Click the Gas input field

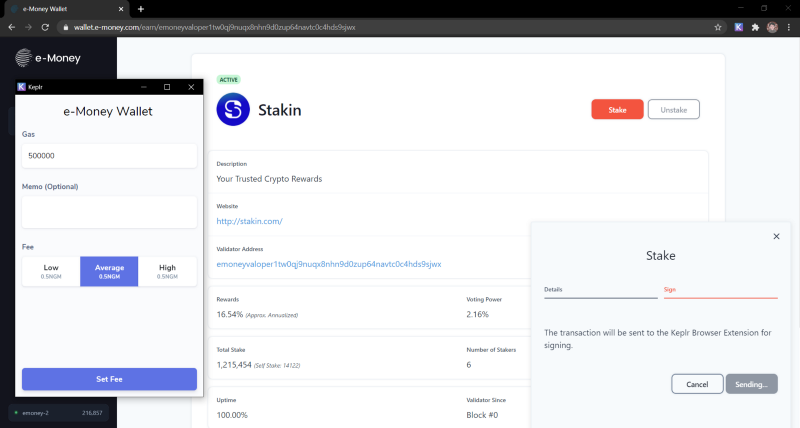click(109, 156)
